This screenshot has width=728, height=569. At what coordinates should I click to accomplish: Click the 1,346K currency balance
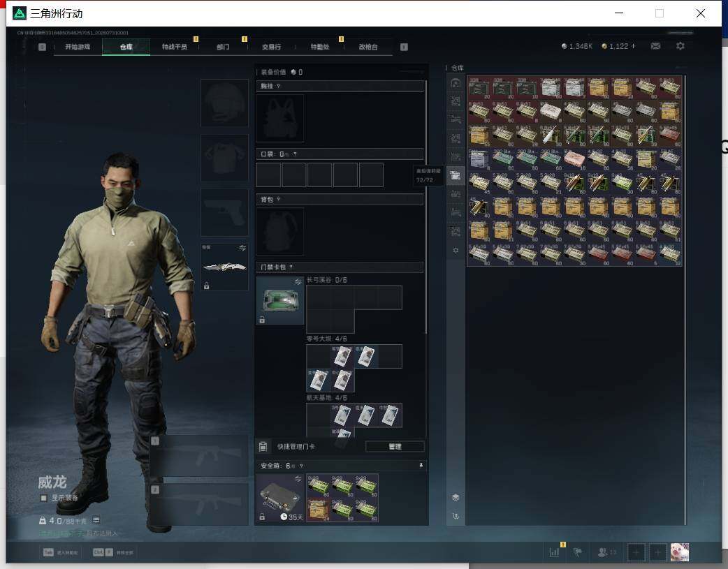point(576,46)
